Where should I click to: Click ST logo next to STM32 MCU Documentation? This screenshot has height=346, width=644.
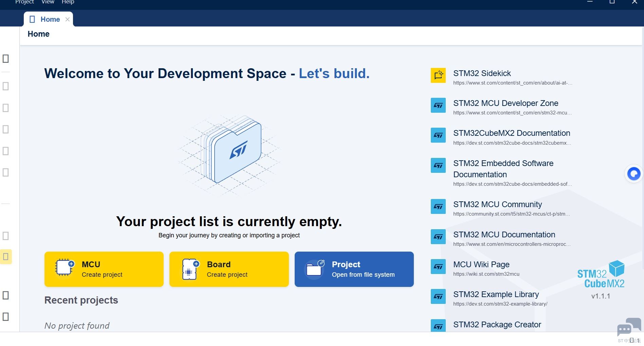click(438, 237)
